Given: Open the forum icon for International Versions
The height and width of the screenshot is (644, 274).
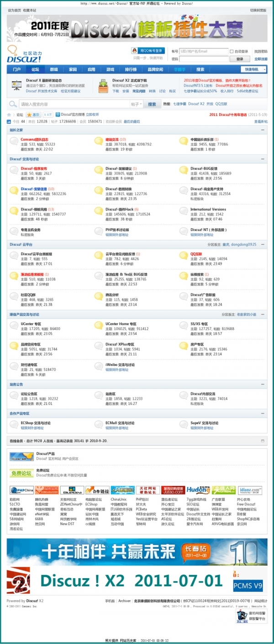Looking at the screenshot, I should (184, 211).
